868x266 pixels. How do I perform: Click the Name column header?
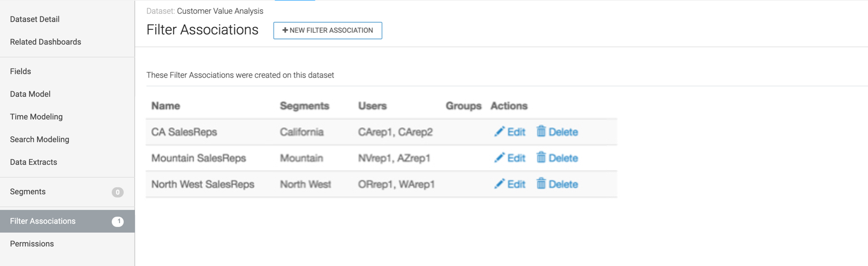(165, 106)
